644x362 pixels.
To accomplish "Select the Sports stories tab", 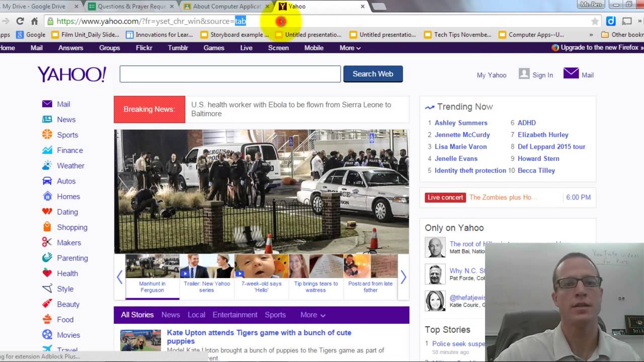I will pos(275,315).
